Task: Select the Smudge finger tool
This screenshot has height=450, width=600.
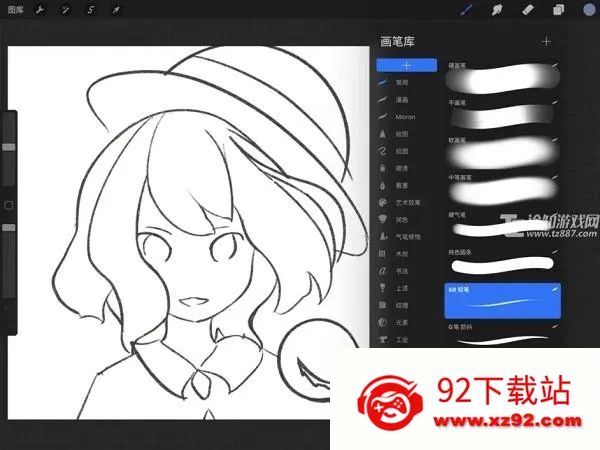Action: coord(497,10)
